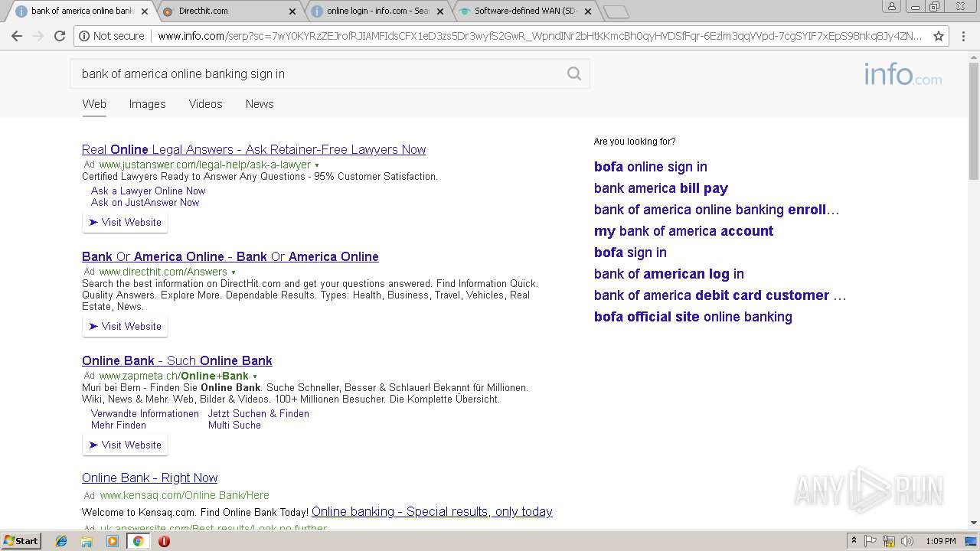Click bofa sign in suggestion
The width and height of the screenshot is (980, 551).
(x=630, y=253)
